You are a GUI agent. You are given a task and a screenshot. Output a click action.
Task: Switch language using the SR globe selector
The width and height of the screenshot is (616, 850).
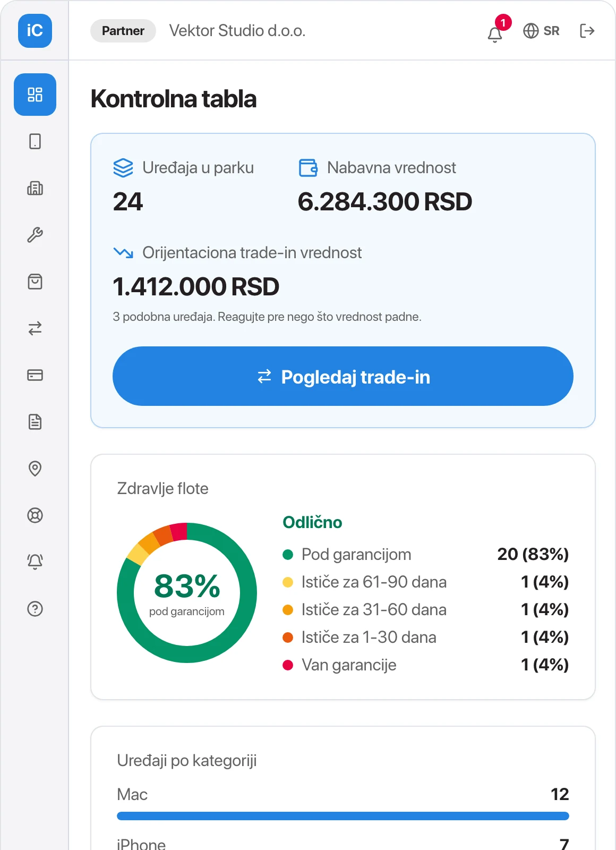(x=541, y=31)
